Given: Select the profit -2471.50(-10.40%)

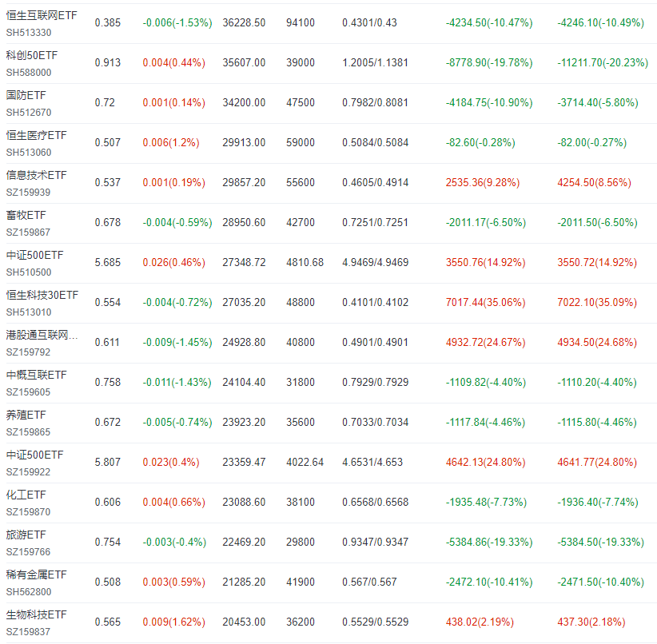Looking at the screenshot, I should pos(600,582).
